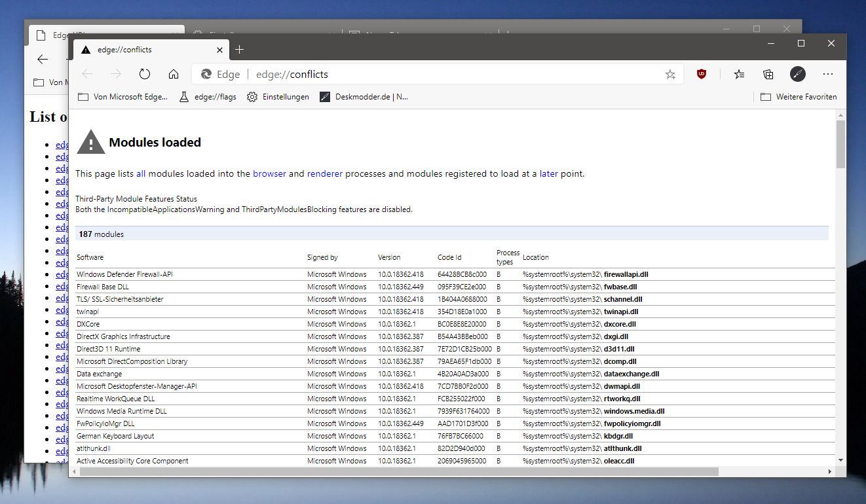Click 'Location' column header
Viewport: 866px width, 504px height.
[536, 257]
